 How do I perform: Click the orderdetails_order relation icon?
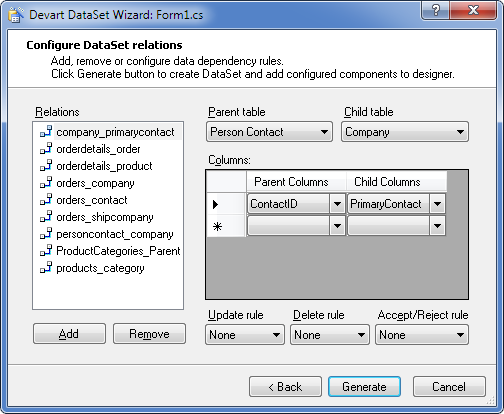(x=46, y=148)
